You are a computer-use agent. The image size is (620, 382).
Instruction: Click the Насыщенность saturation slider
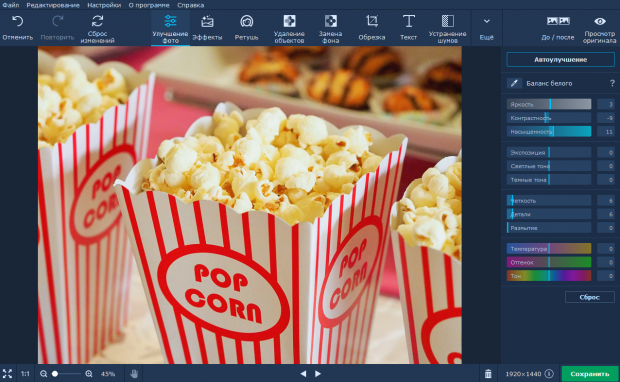[549, 132]
